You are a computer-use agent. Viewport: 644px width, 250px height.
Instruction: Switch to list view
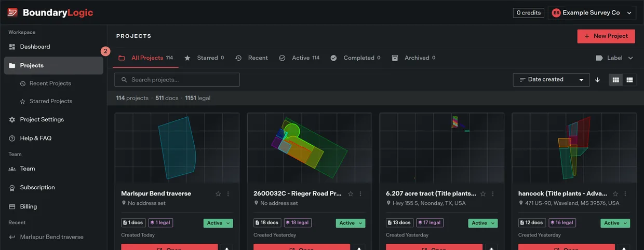(629, 80)
